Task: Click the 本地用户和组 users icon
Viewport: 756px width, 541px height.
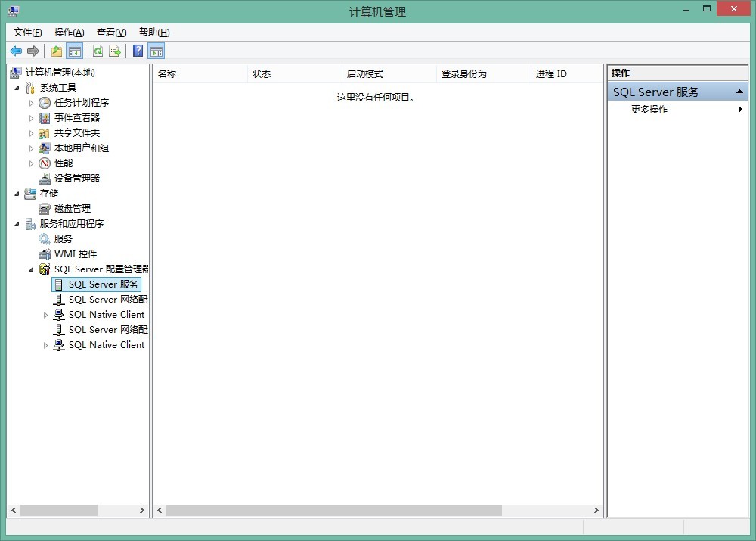Action: (x=45, y=148)
